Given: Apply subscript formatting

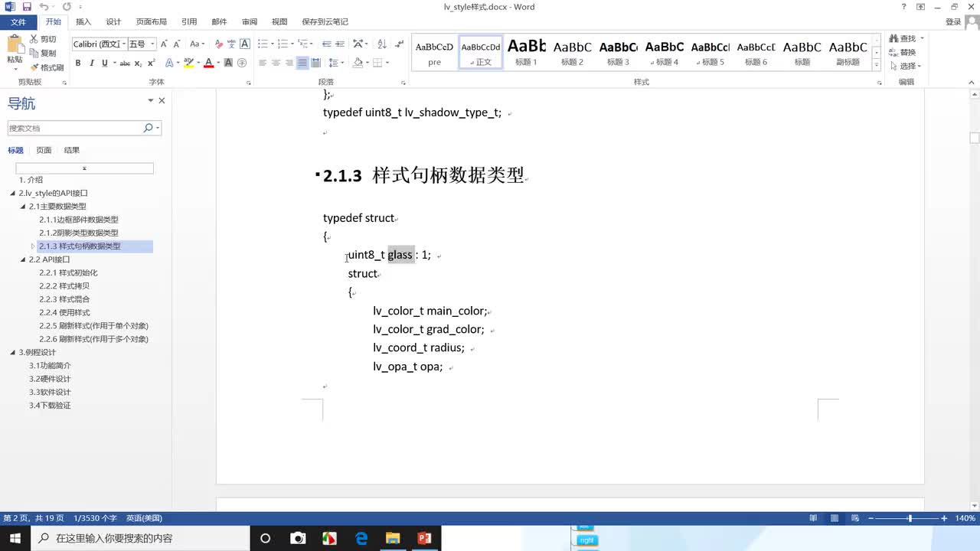Looking at the screenshot, I should point(139,63).
